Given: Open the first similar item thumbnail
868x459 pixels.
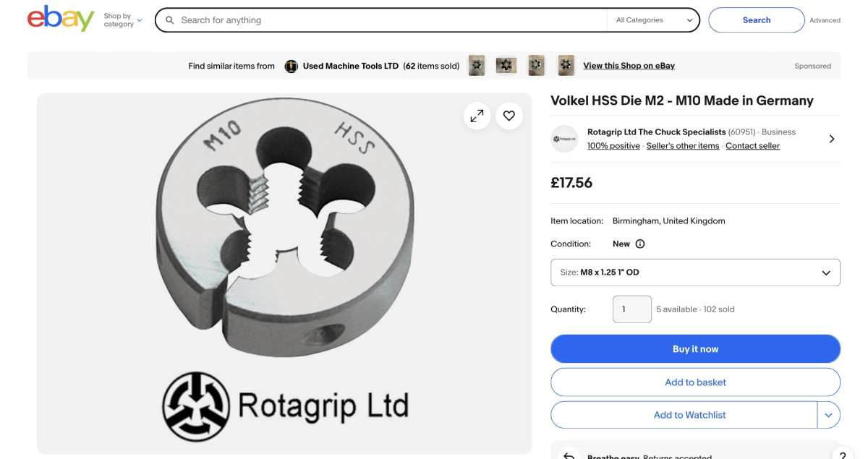Looking at the screenshot, I should pyautogui.click(x=477, y=66).
